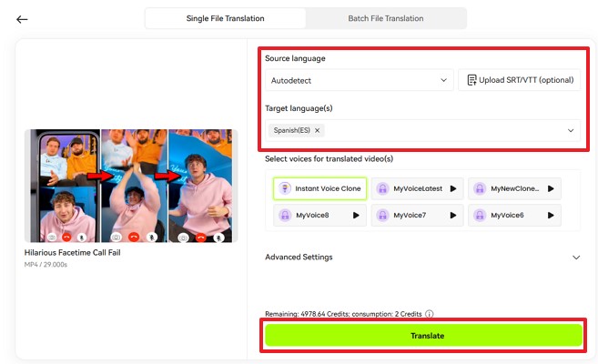Select the MyVoice7 voice option
The image size is (598, 364).
(410, 216)
